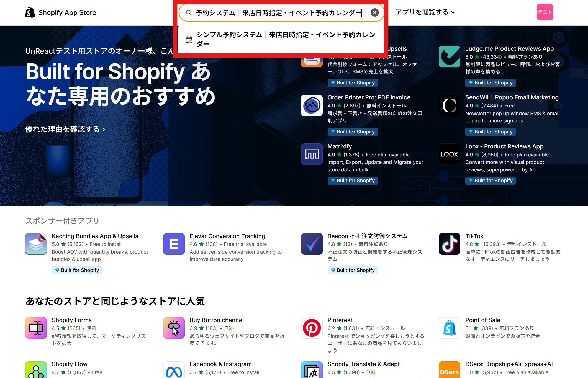This screenshot has width=588, height=378.
Task: Open Shopify Forms app icon
Action: (x=36, y=328)
